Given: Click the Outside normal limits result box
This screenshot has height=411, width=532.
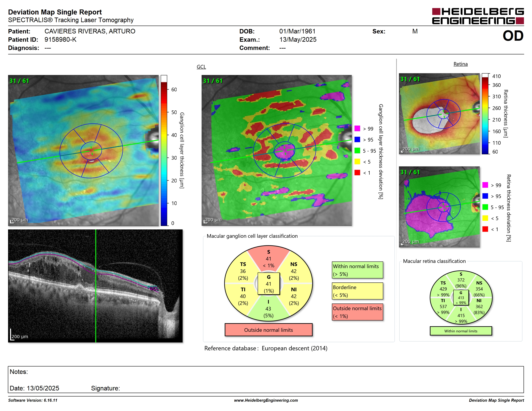Looking at the screenshot, I should [268, 330].
